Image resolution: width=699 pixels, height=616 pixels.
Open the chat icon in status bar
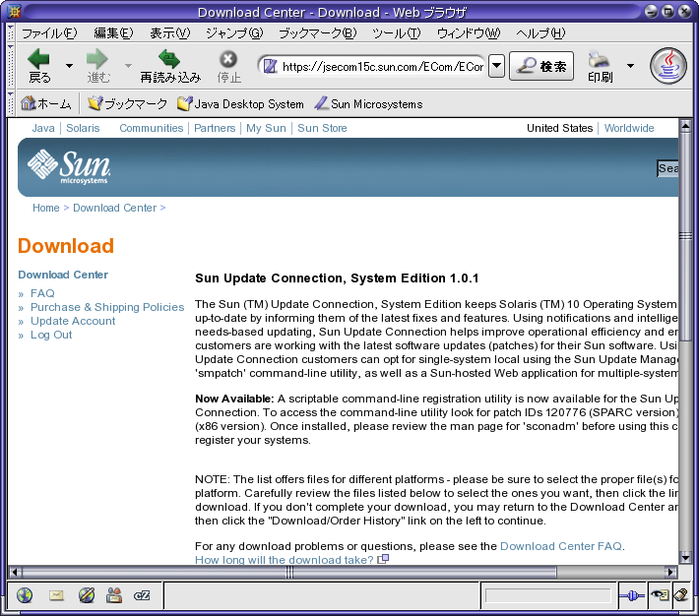pyautogui.click(x=142, y=595)
